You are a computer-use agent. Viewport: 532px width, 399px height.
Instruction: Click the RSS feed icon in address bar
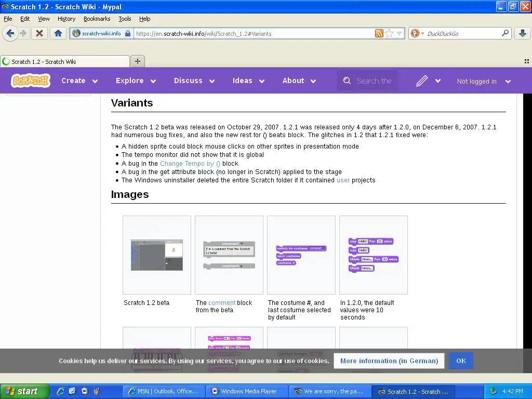pos(379,33)
